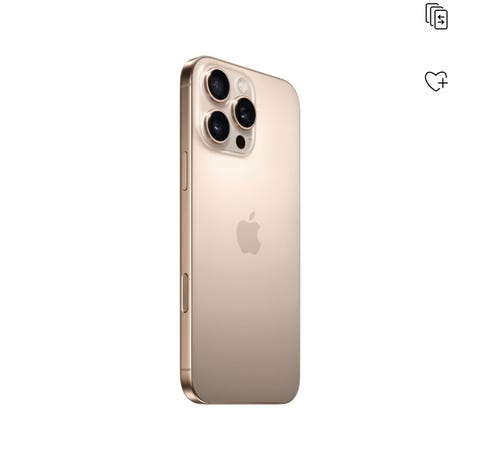
Task: Click the upper-left camera lens
Action: (218, 85)
